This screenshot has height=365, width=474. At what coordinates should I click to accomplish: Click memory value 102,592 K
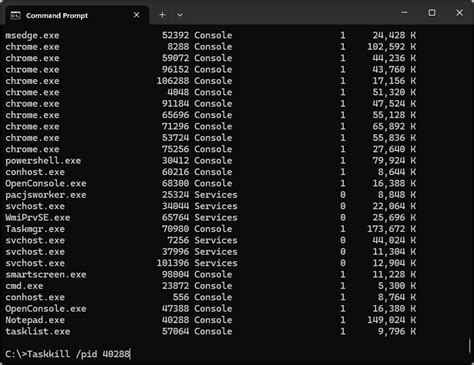click(391, 47)
